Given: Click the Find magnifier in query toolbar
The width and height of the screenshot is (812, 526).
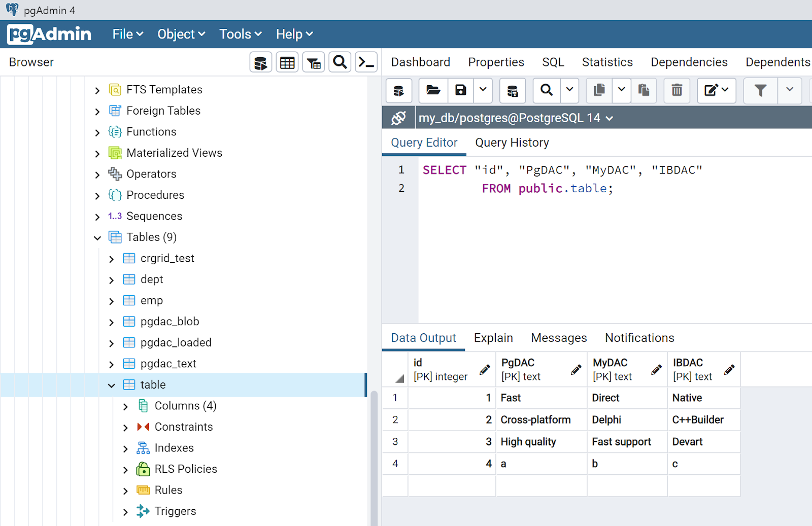Looking at the screenshot, I should [547, 91].
